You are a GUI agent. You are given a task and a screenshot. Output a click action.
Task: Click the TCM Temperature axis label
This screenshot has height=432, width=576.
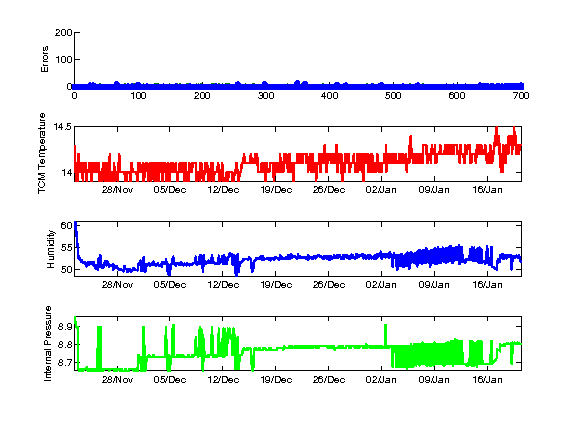42,153
